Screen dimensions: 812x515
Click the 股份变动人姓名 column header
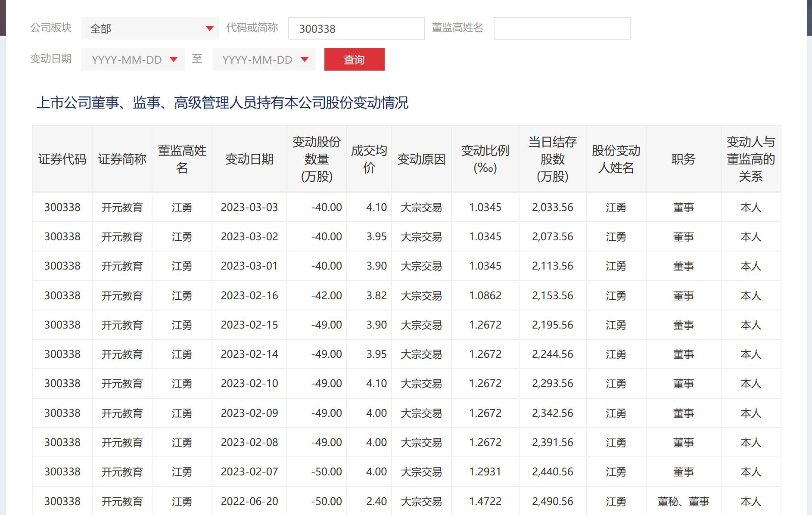coord(616,159)
